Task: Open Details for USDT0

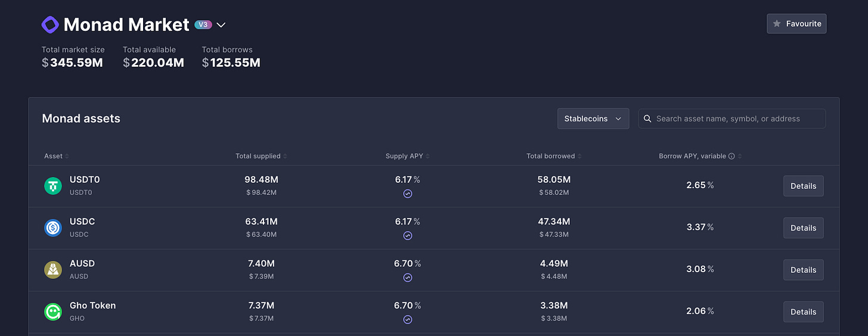Action: point(804,186)
